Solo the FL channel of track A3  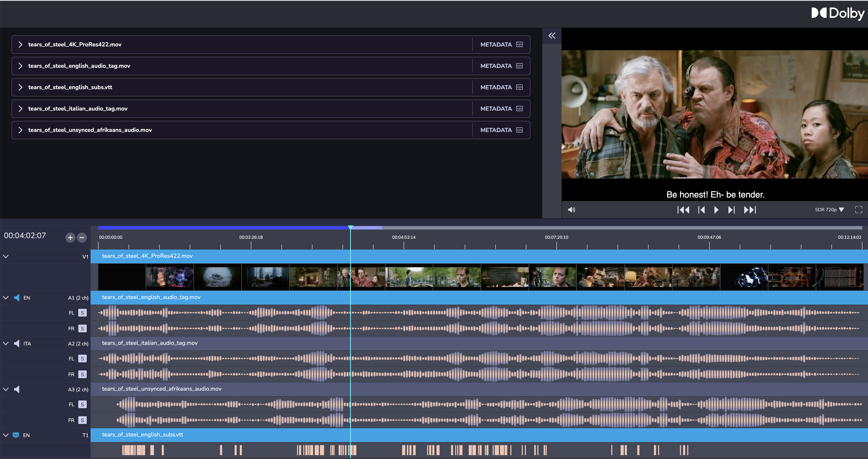(82, 405)
